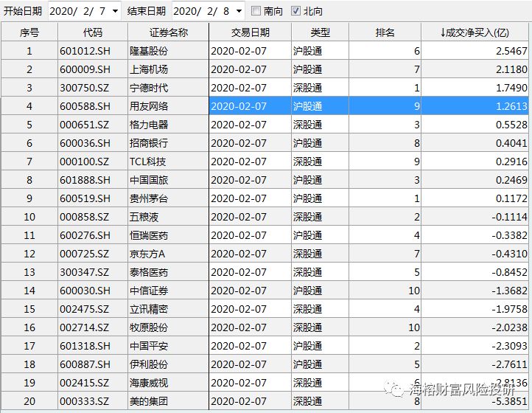Image resolution: width=532 pixels, height=413 pixels.
Task: Select the 贵州茅台 name cell
Action: pyautogui.click(x=168, y=198)
